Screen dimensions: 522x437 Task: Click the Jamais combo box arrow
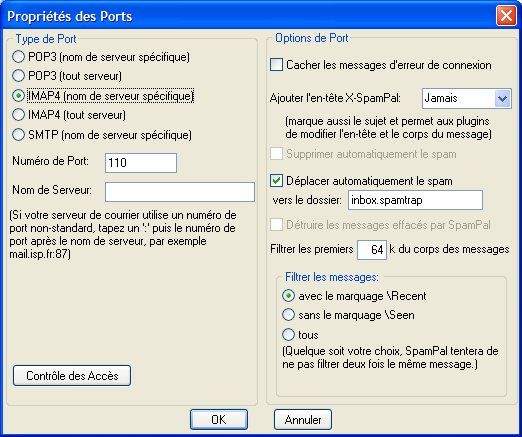(502, 99)
